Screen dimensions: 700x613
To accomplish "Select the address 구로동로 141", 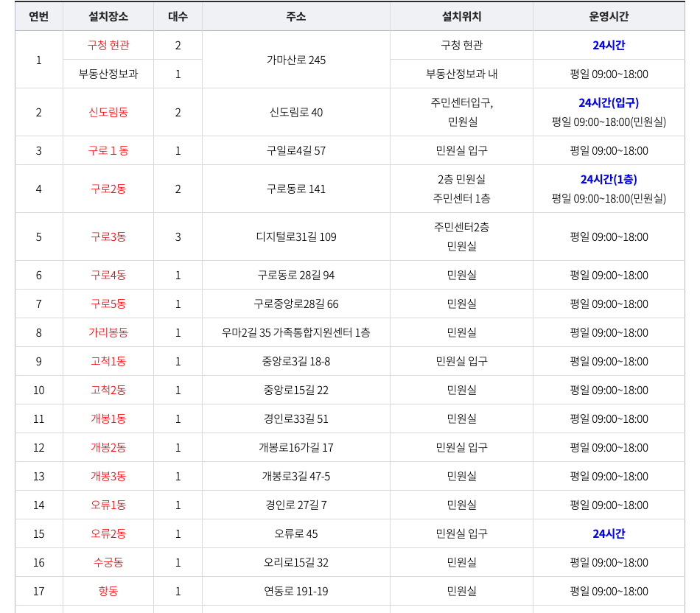I will click(296, 189).
